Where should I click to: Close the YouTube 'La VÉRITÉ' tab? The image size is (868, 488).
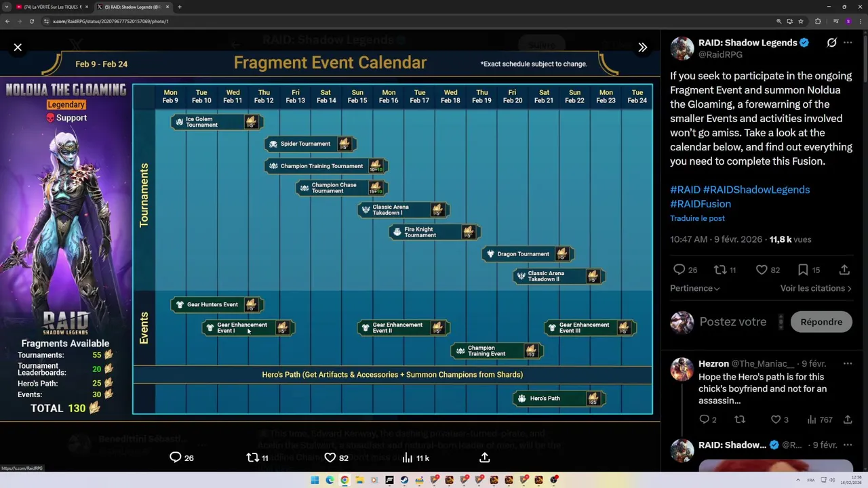(x=87, y=7)
